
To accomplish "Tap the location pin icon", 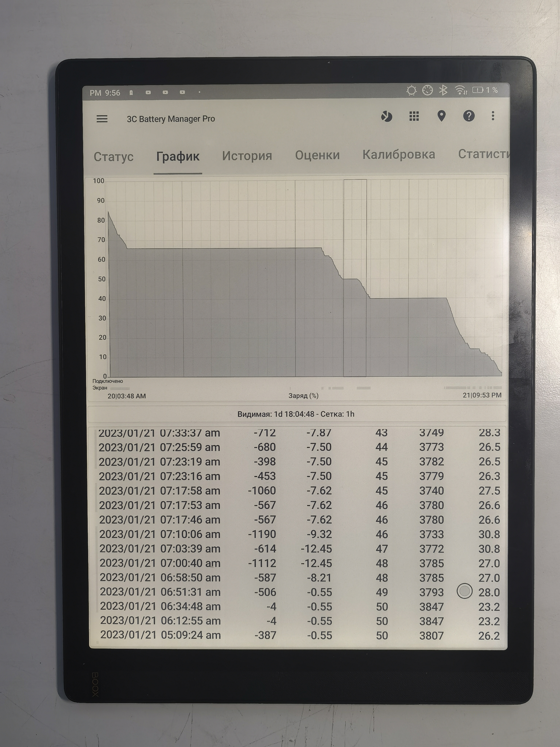I will [x=441, y=116].
